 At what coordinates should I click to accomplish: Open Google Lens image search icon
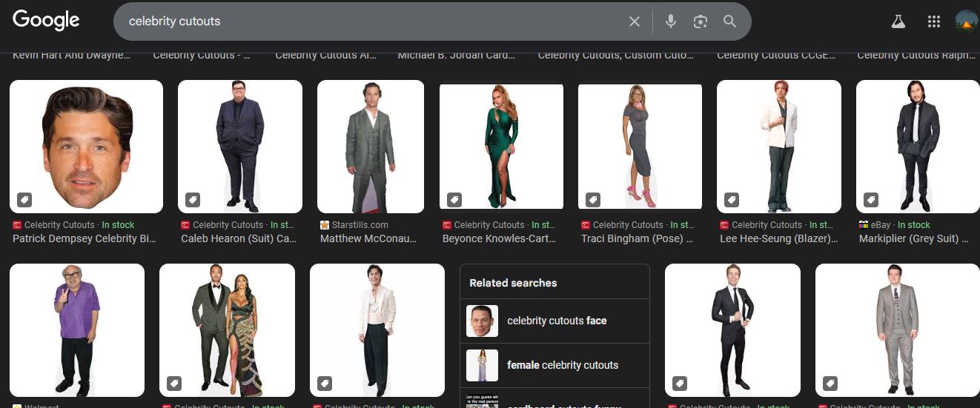(x=701, y=21)
